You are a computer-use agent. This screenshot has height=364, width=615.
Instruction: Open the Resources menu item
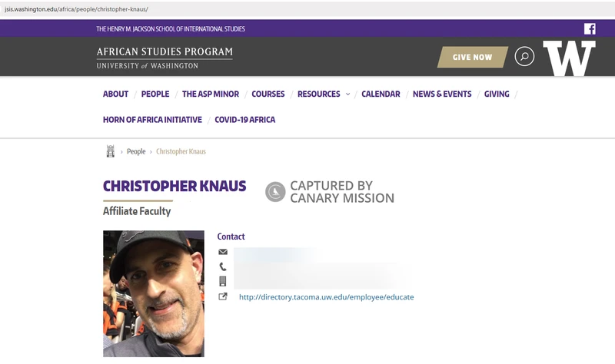(319, 94)
